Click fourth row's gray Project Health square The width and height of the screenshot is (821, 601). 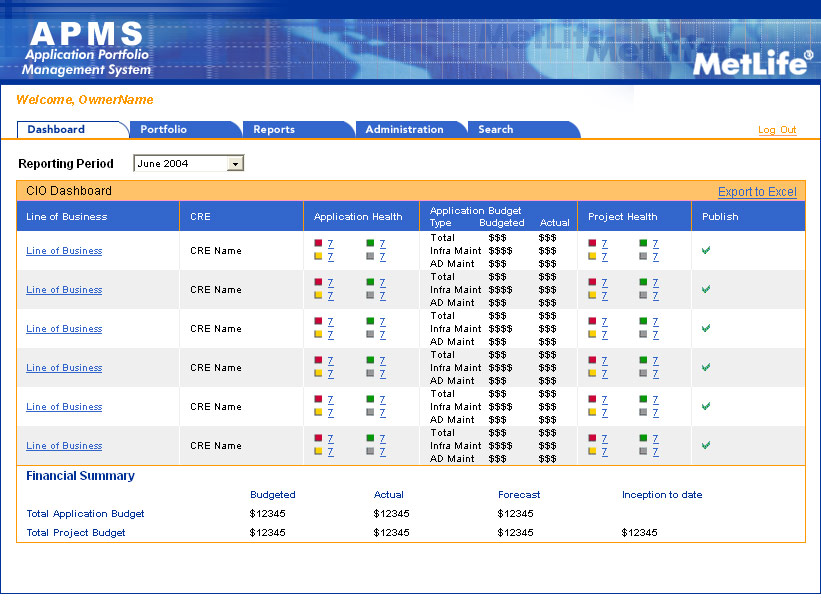click(x=644, y=373)
